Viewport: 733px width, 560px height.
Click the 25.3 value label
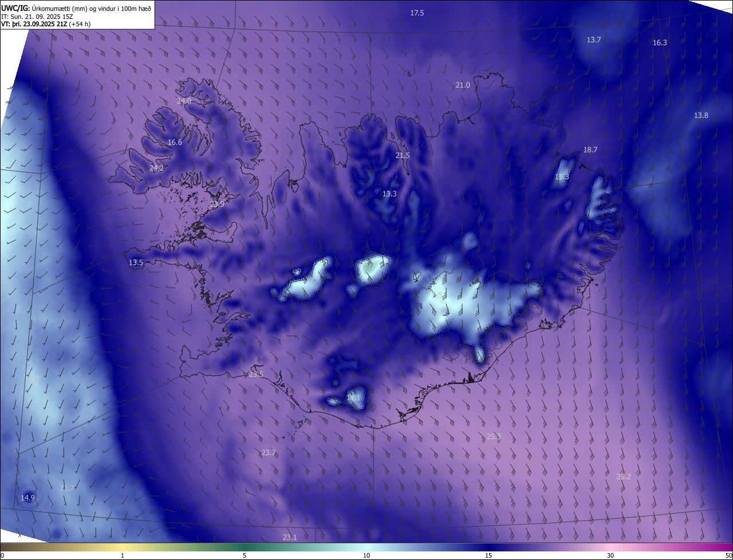tap(494, 436)
